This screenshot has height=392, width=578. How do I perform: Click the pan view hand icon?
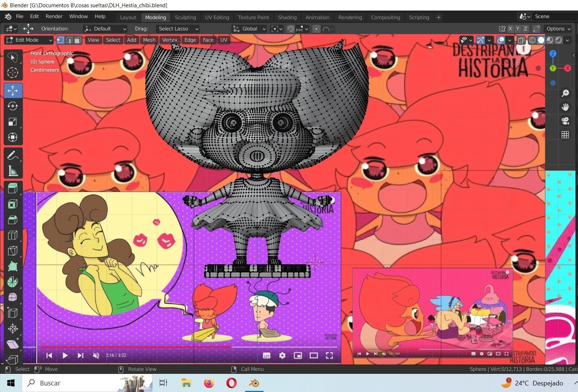[x=565, y=107]
